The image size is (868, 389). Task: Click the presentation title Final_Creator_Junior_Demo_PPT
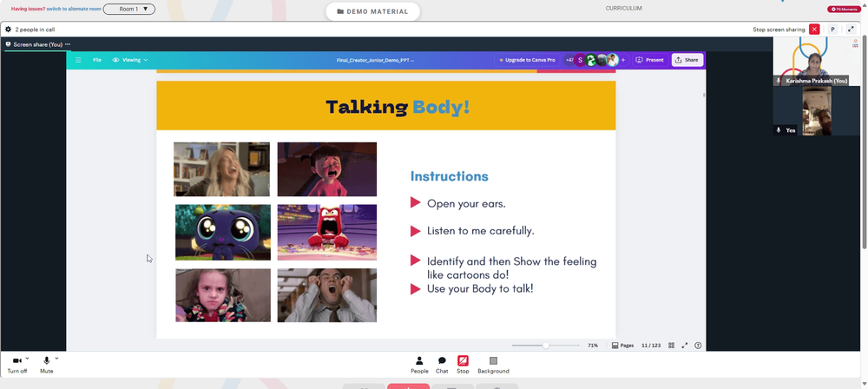(x=375, y=60)
